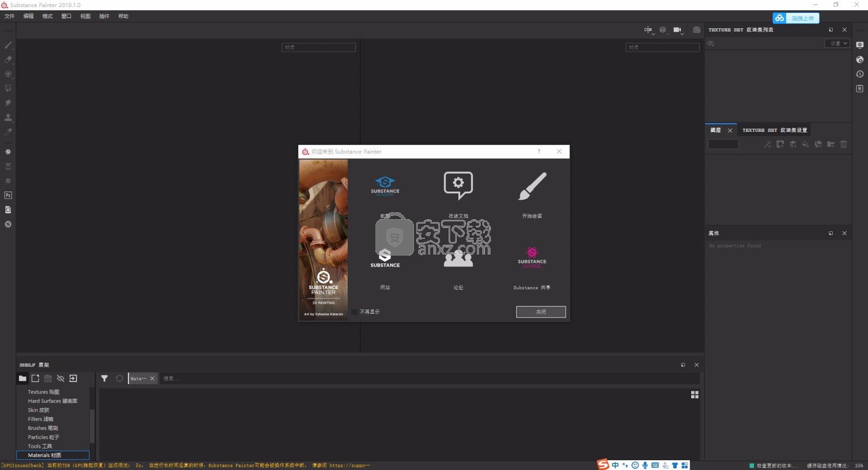This screenshot has width=868, height=470.
Task: Switch shelf to grid thumbnail view
Action: coord(694,395)
